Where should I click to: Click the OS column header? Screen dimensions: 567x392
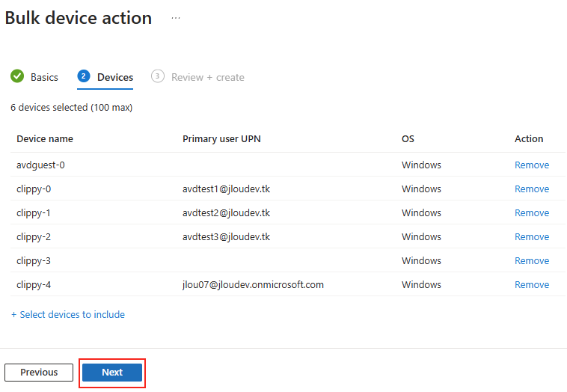(408, 139)
